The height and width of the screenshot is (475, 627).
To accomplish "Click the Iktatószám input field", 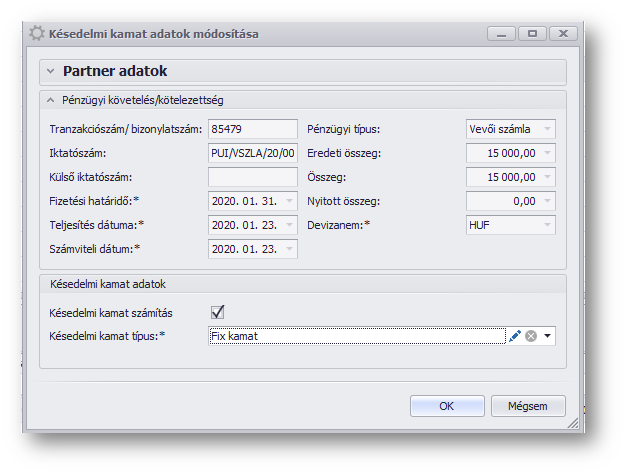I will pos(252,153).
